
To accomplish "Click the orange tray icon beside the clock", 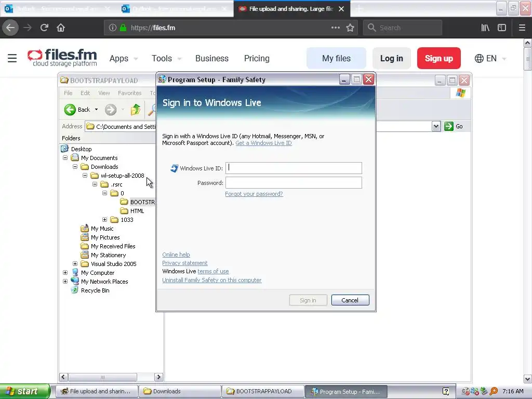I will click(x=494, y=391).
